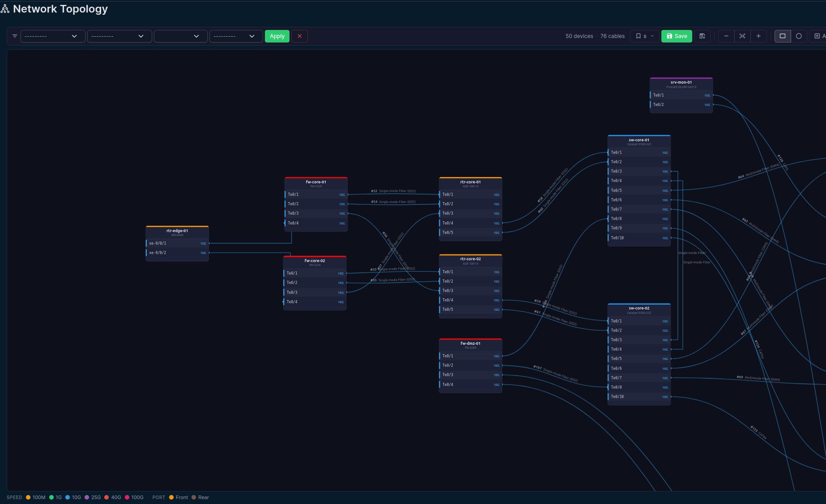Click port Te0/7 on sw-core-02
This screenshot has width=826, height=504.
[639, 378]
